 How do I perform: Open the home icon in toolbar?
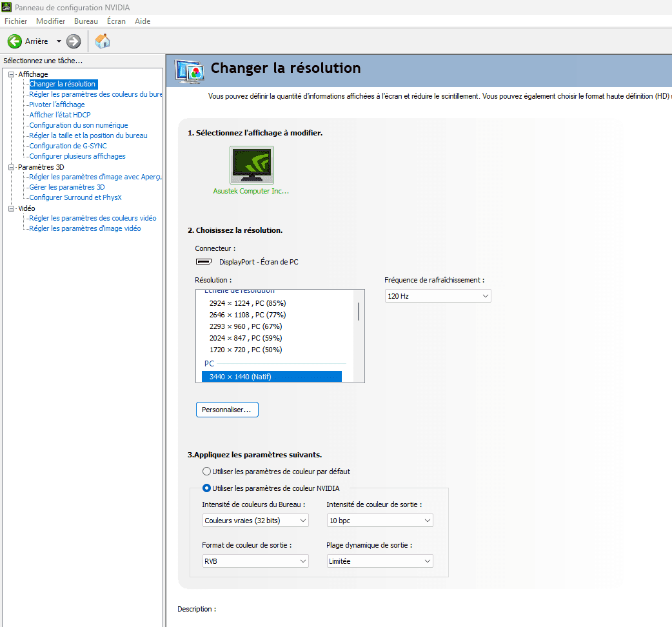click(103, 41)
